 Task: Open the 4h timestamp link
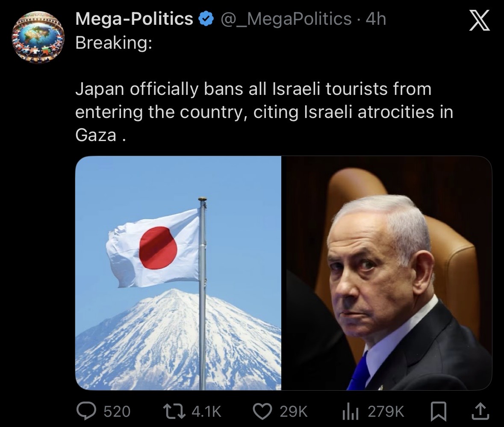pos(376,19)
